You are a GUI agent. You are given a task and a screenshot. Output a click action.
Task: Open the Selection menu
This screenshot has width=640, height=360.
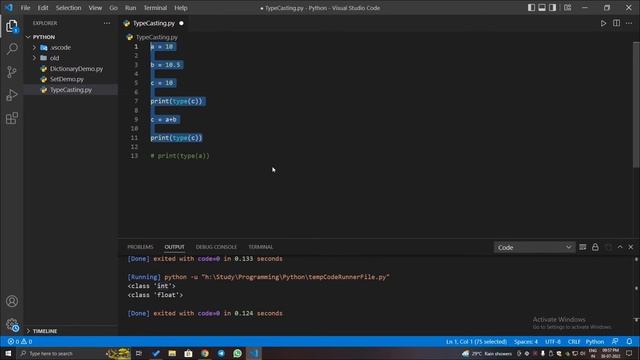(x=68, y=8)
